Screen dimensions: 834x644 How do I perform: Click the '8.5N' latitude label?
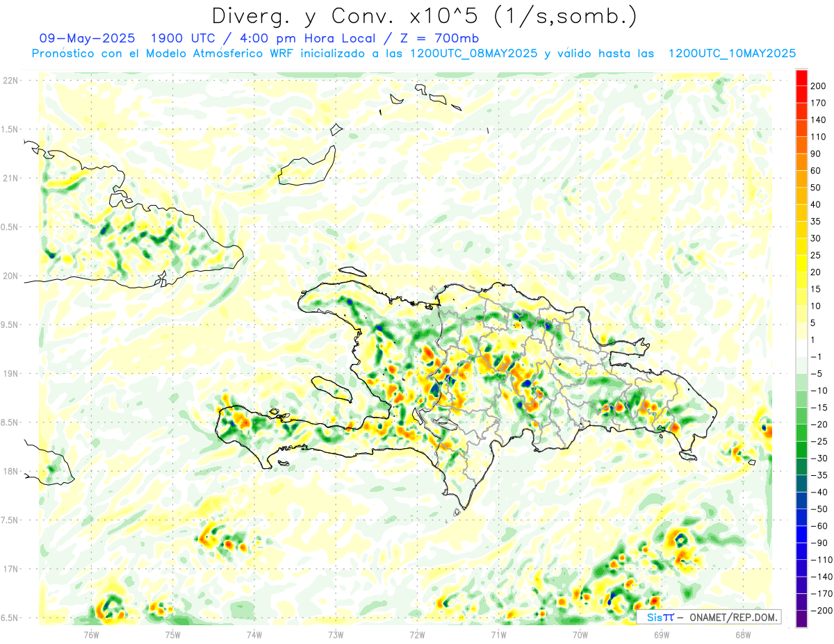(10, 422)
